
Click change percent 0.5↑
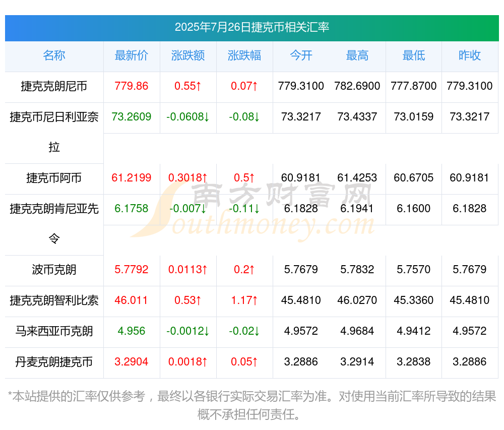[244, 178]
